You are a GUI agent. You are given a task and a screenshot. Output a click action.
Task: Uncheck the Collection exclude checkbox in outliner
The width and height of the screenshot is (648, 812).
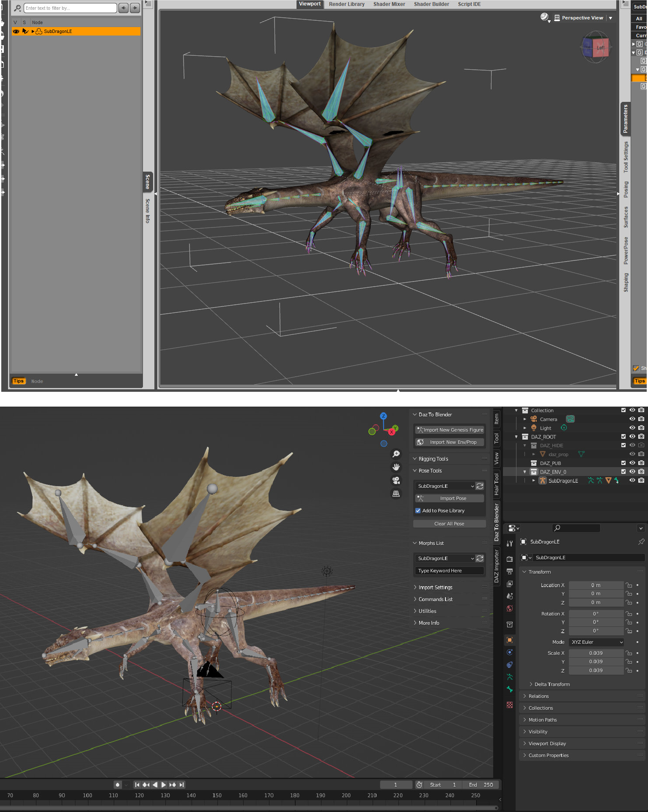point(623,410)
